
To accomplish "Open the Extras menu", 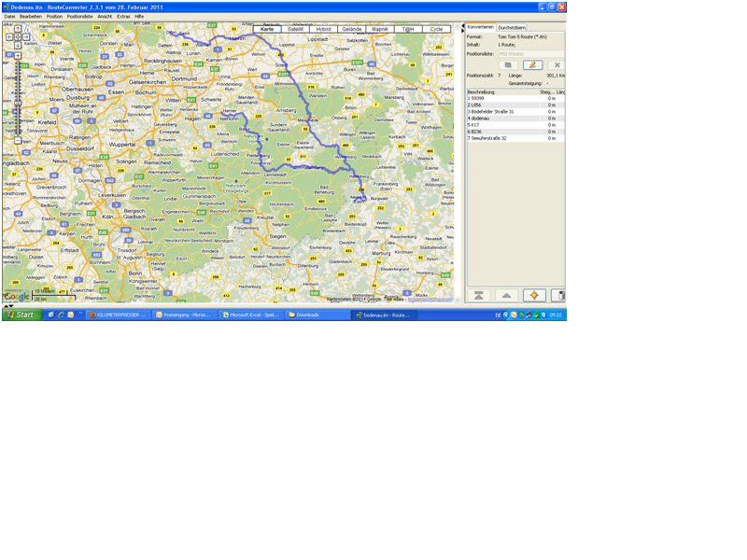I will coord(122,16).
